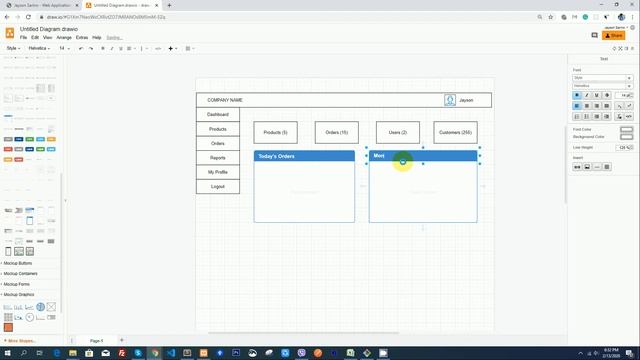Click the increase indent icon in Text panel
Screen dimensions: 640x360
[607, 116]
